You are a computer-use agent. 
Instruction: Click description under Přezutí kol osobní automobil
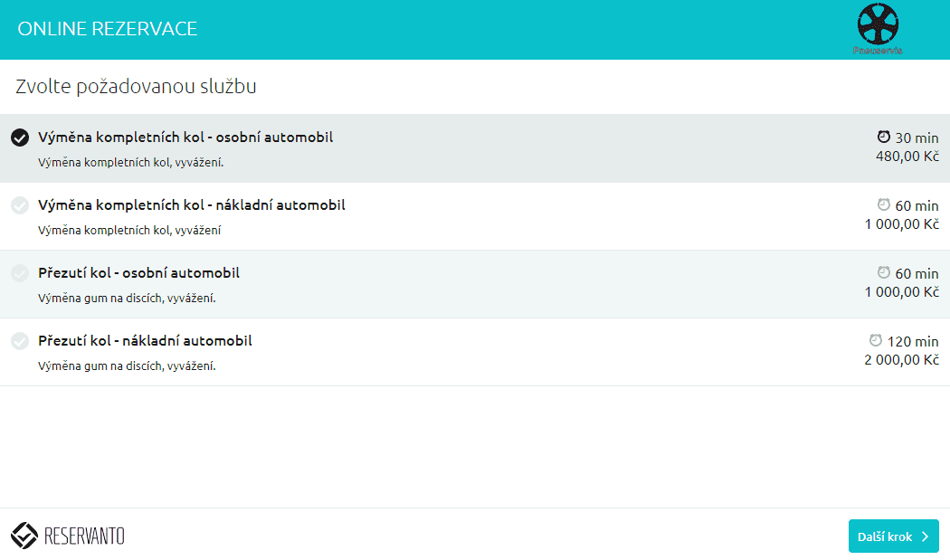pos(127,298)
